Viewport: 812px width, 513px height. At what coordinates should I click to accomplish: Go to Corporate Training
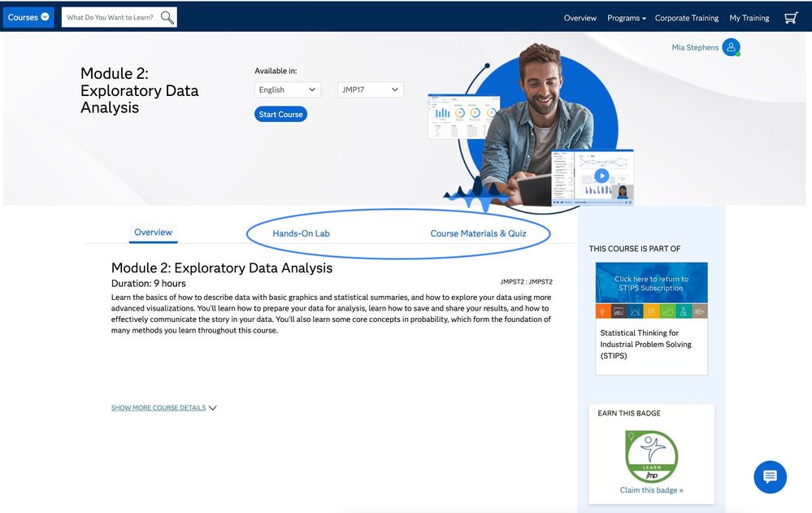687,18
